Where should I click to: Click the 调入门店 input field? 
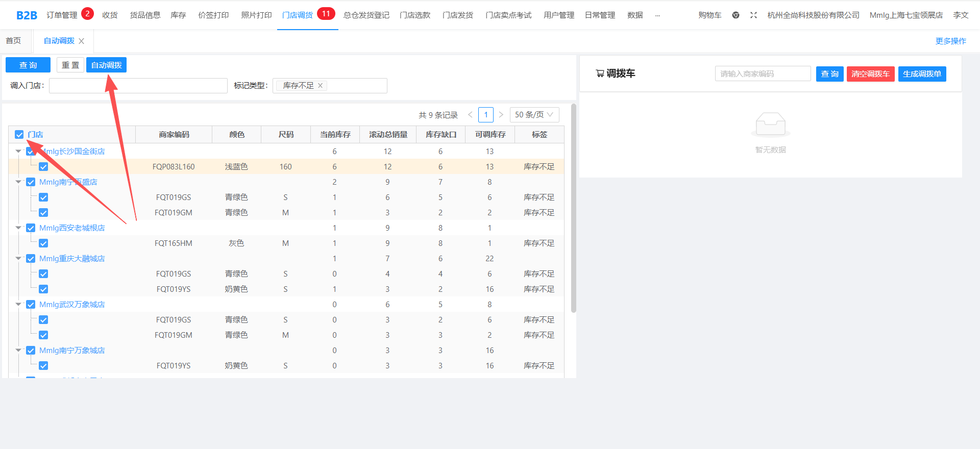[x=138, y=86]
